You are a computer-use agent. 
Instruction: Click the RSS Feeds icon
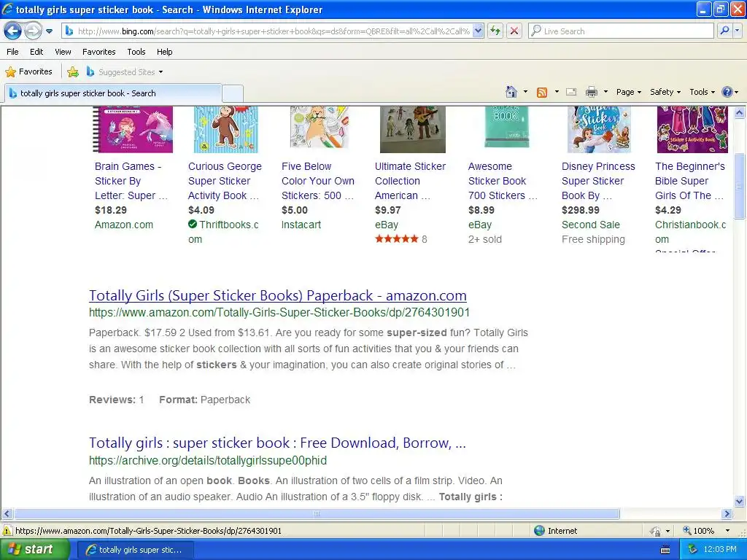(x=542, y=93)
